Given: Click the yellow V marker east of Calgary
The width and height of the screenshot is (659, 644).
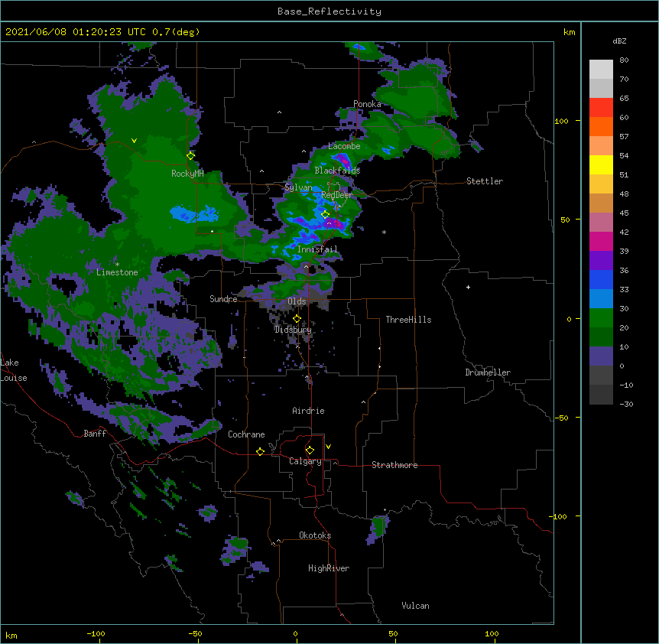Looking at the screenshot, I should point(328,447).
